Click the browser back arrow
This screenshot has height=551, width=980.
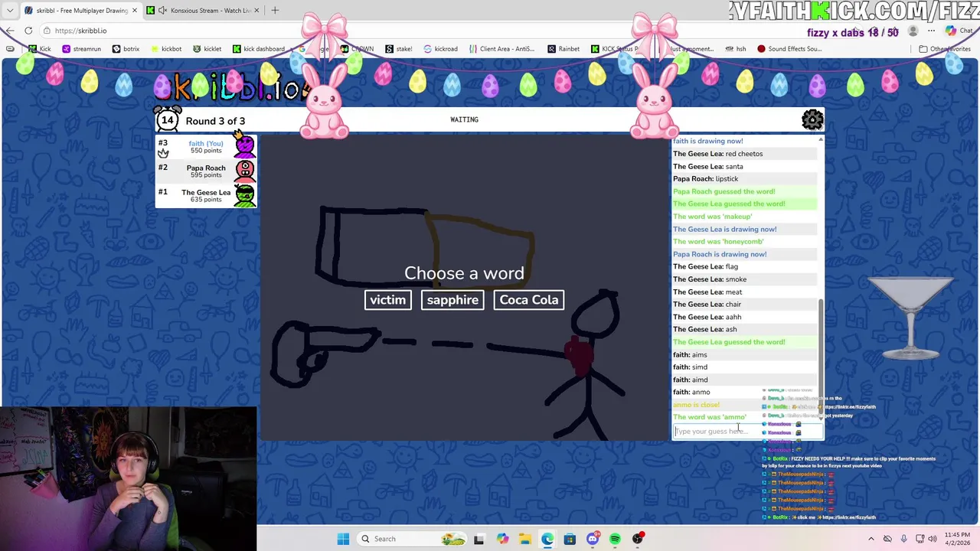click(10, 31)
